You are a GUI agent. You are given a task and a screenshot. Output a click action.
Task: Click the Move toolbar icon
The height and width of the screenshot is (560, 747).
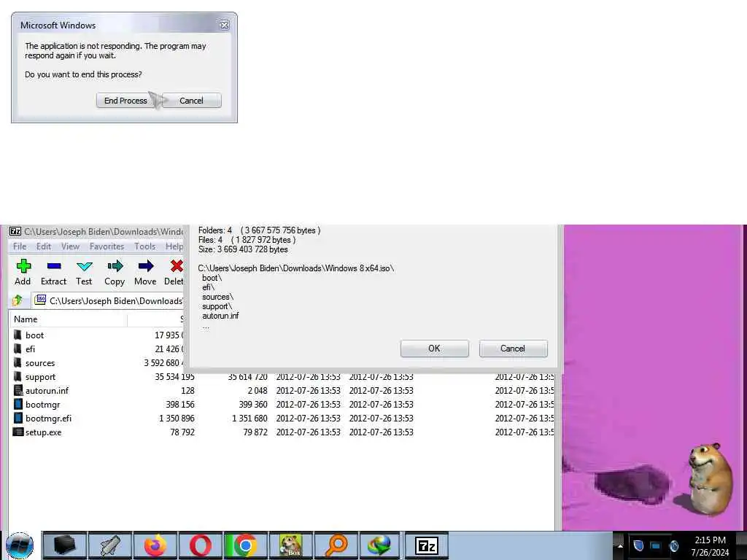[145, 273]
